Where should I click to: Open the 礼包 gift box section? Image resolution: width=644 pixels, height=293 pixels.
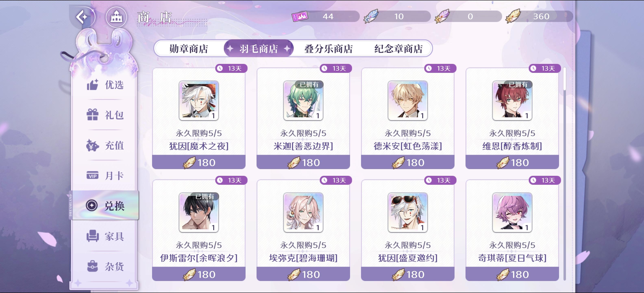(x=105, y=115)
